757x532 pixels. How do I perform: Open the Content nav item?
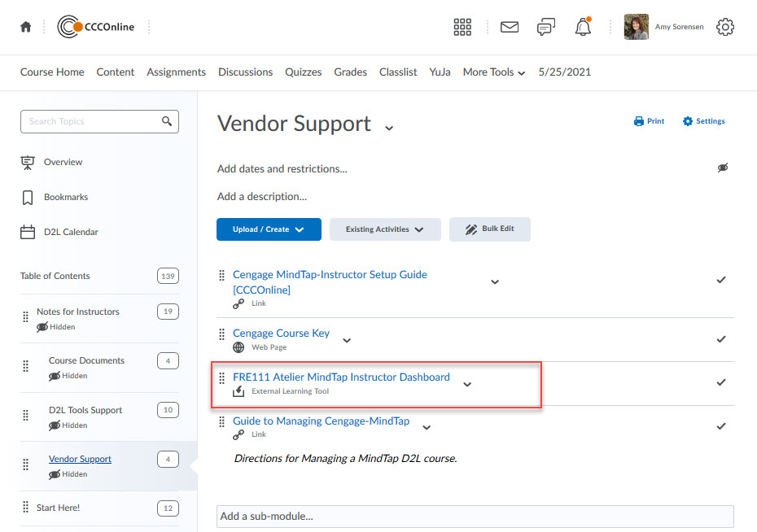116,72
